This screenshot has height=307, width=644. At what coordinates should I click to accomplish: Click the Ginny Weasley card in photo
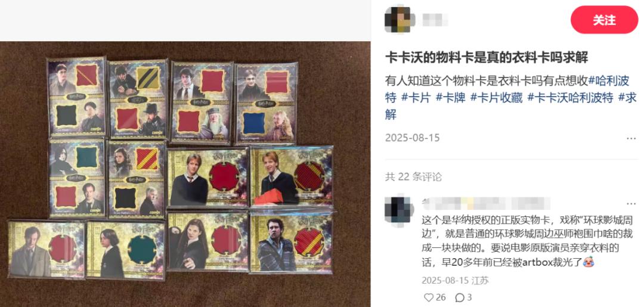(x=208, y=241)
